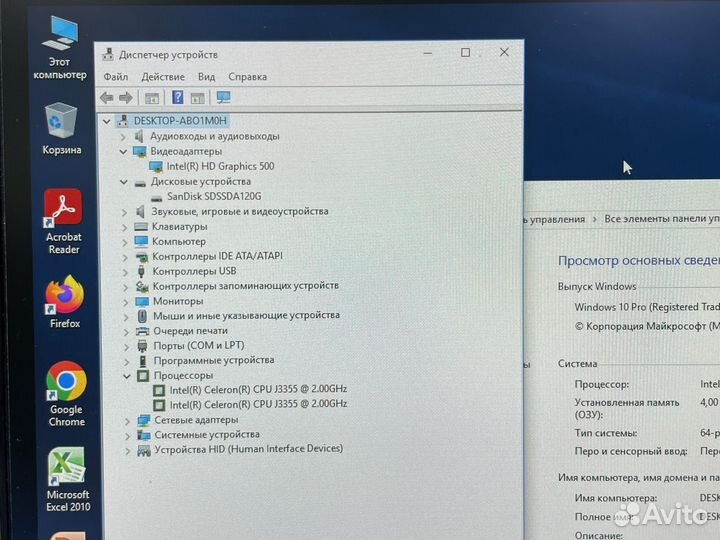Expand the Сетевые адаптеры arrow

point(127,421)
